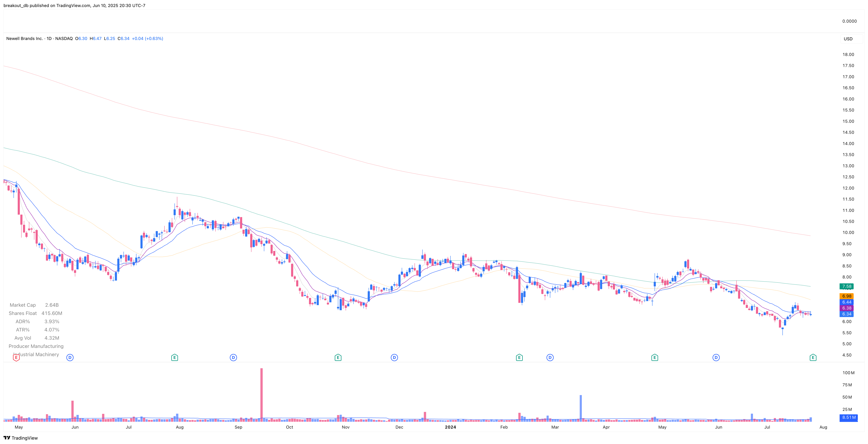Click the Producer Manufacturing sector link
The width and height of the screenshot is (868, 444).
tap(36, 346)
